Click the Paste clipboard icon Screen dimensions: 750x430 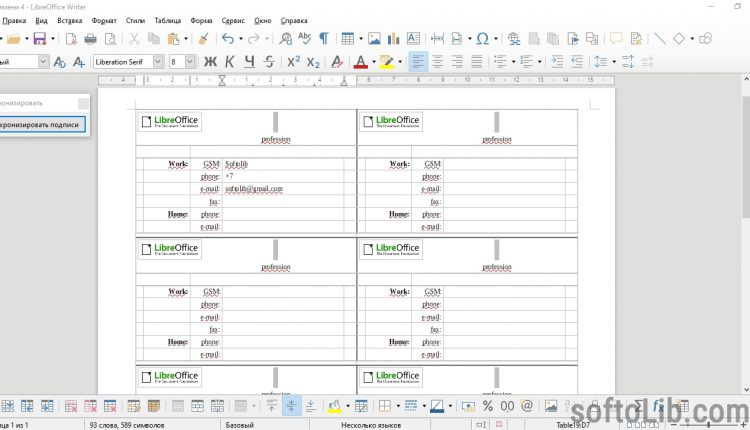pos(173,39)
